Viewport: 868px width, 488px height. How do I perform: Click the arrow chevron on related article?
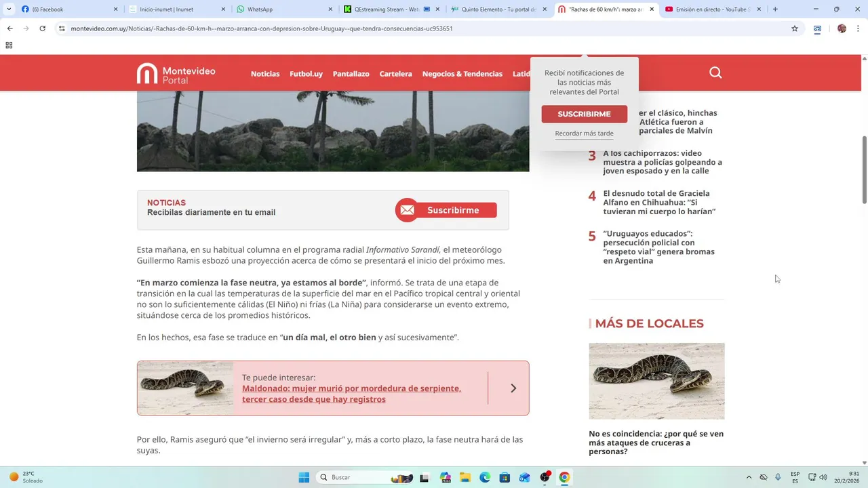pos(513,388)
